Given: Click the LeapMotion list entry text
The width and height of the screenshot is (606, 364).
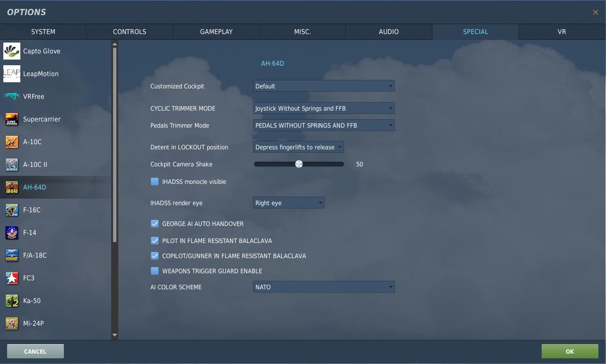Looking at the screenshot, I should 41,74.
